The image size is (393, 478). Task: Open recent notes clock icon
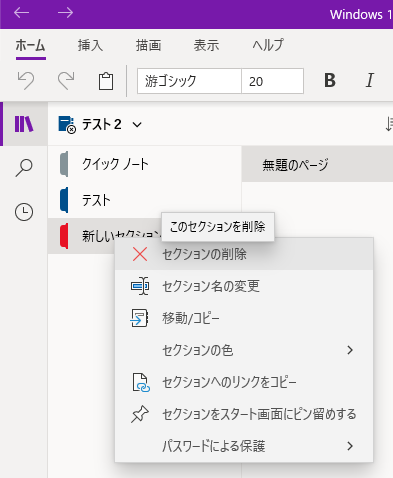pos(24,212)
